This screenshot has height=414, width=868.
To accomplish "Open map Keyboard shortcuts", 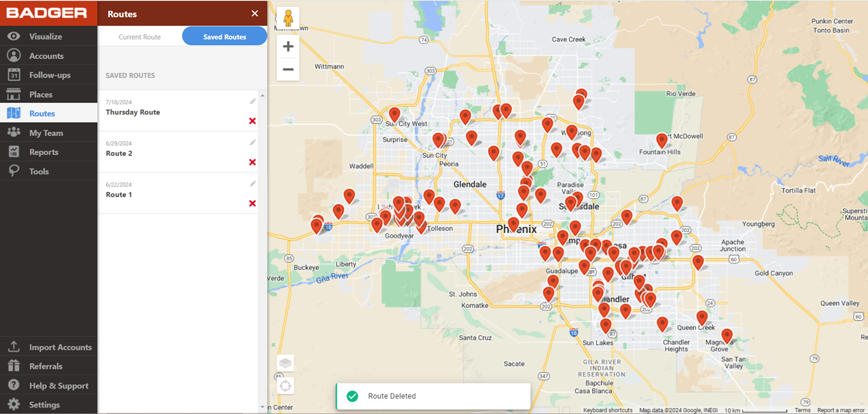I will tap(607, 410).
